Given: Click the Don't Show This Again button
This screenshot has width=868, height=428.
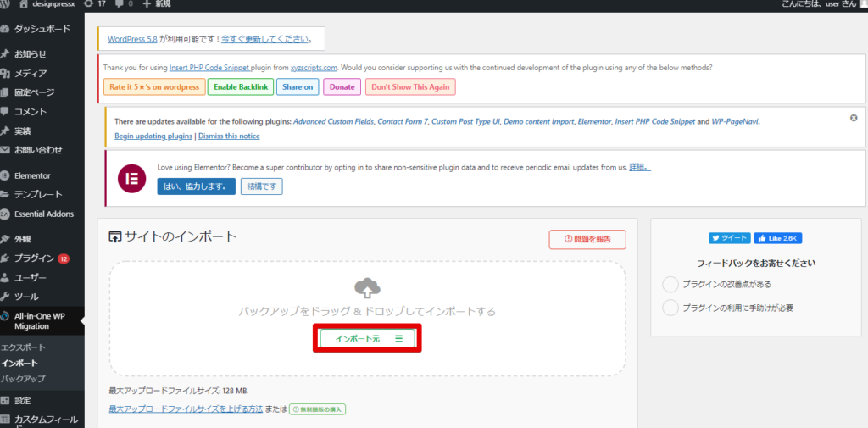Looking at the screenshot, I should [x=410, y=86].
